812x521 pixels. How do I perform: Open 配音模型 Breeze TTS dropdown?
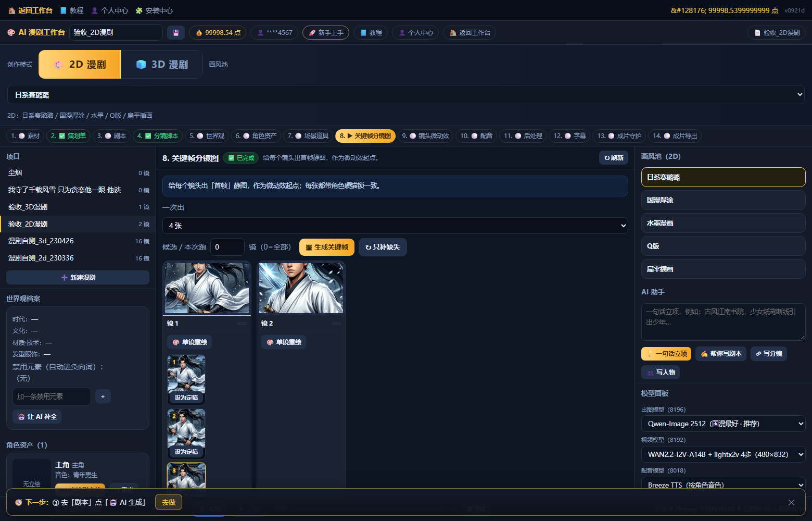(723, 484)
